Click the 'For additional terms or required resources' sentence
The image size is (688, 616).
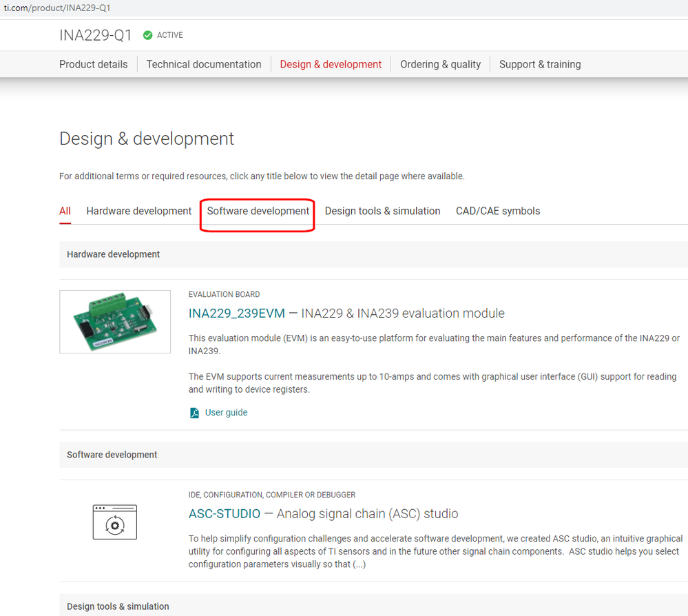262,176
